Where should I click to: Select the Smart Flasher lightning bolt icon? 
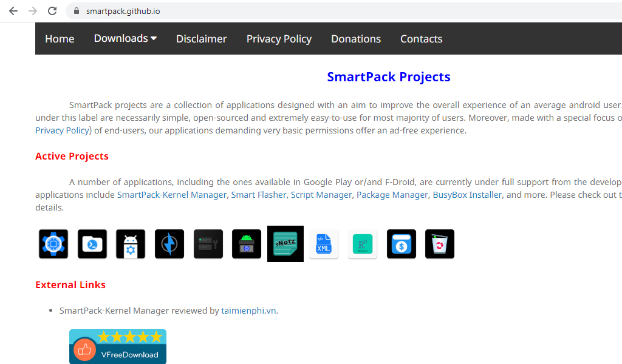169,243
